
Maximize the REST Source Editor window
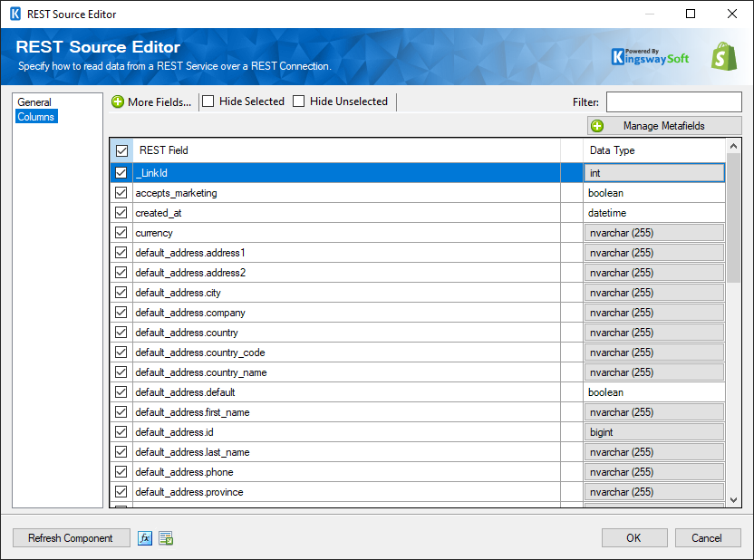691,14
